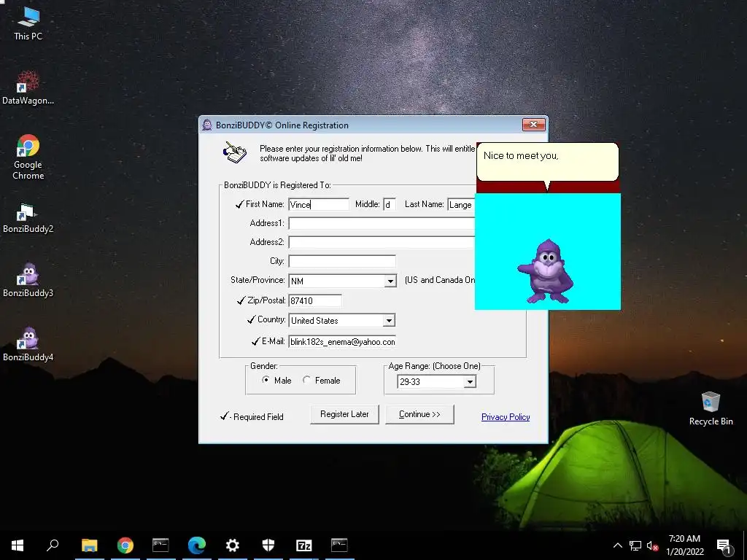This screenshot has width=747, height=560.
Task: Select the Male gender radio button
Action: [266, 379]
